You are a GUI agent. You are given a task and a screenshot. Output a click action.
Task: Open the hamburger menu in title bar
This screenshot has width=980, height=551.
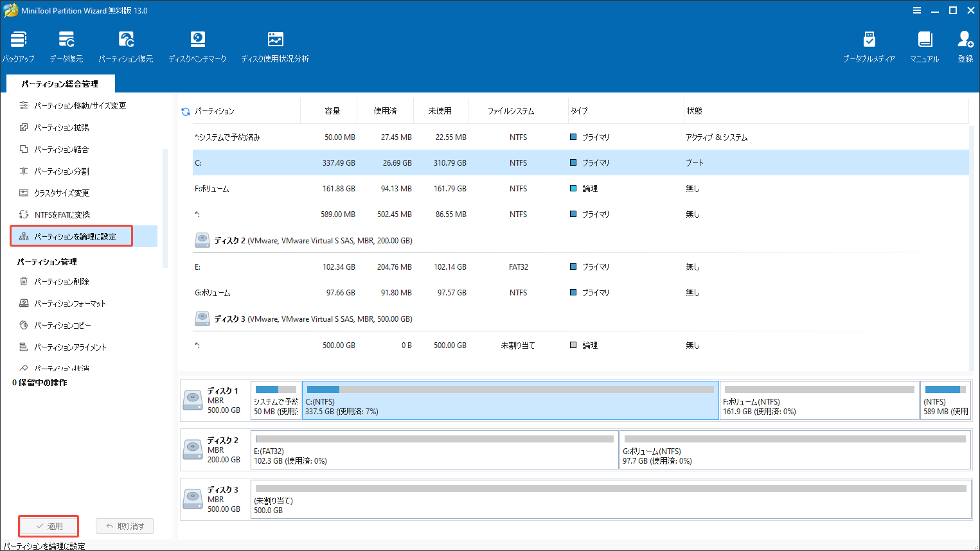[x=917, y=10]
